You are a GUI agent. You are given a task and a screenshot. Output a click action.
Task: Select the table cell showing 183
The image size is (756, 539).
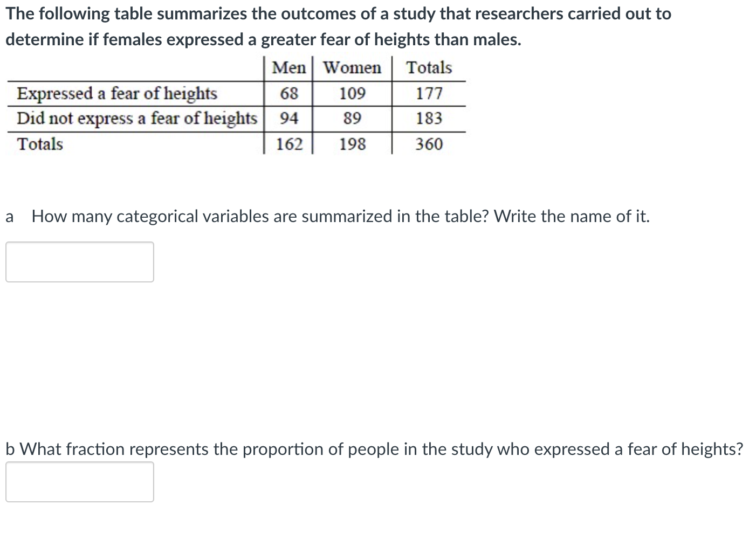(429, 118)
